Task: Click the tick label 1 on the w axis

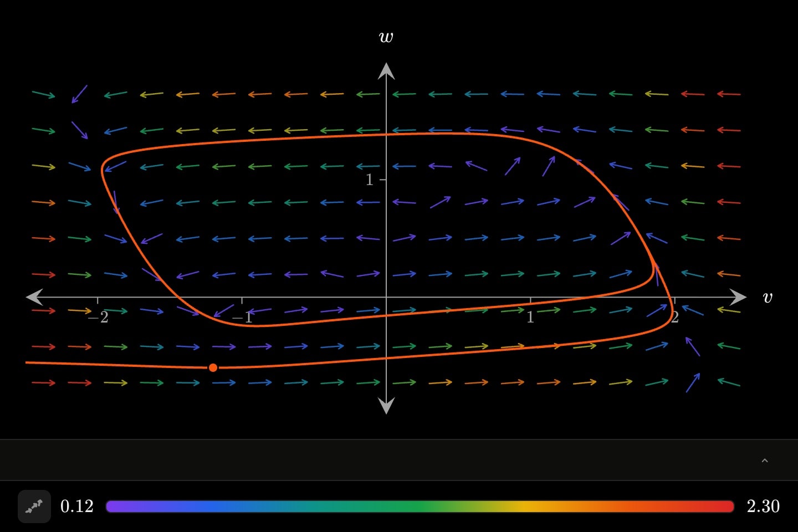Action: point(370,180)
